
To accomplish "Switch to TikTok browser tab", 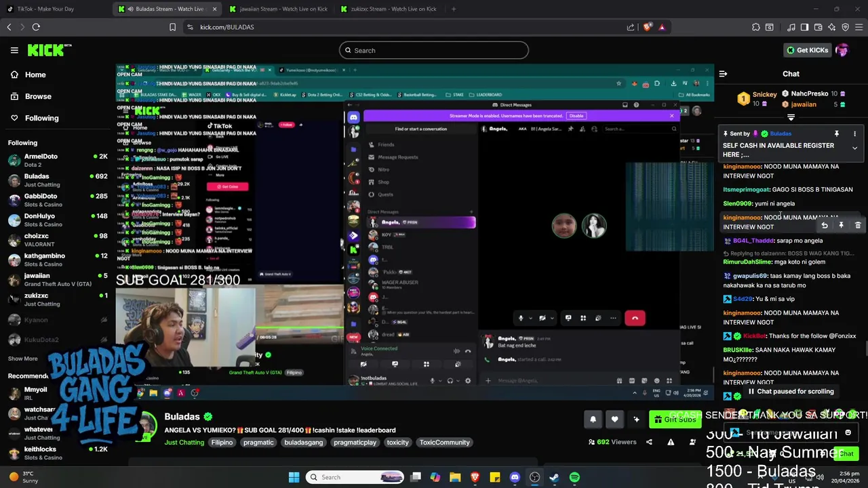I will [x=54, y=9].
